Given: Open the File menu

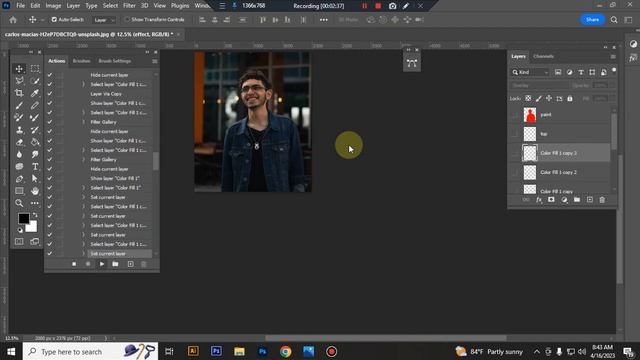Looking at the screenshot, I should tap(20, 6).
